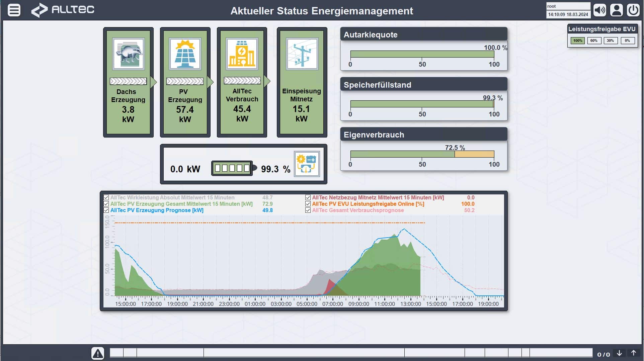644x361 pixels.
Task: Click the 72.9 PV Erzeugung legend value
Action: click(x=267, y=204)
